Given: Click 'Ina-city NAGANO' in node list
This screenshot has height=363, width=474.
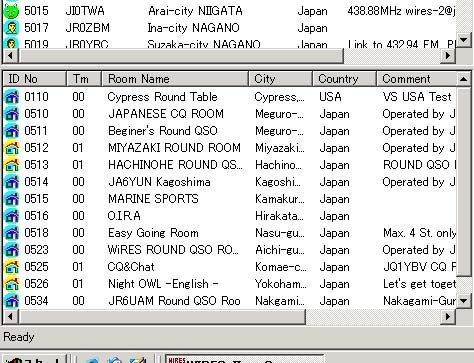Looking at the screenshot, I should 194,28.
